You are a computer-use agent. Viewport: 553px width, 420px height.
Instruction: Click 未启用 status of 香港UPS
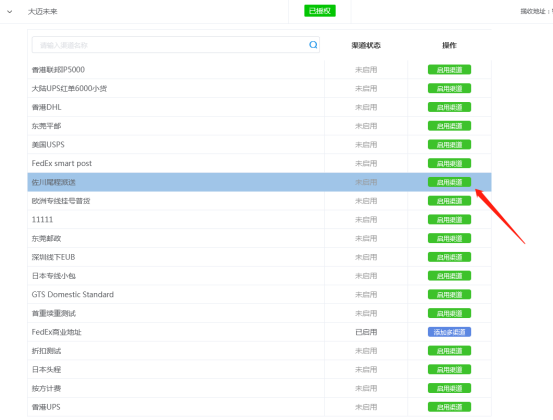click(366, 407)
